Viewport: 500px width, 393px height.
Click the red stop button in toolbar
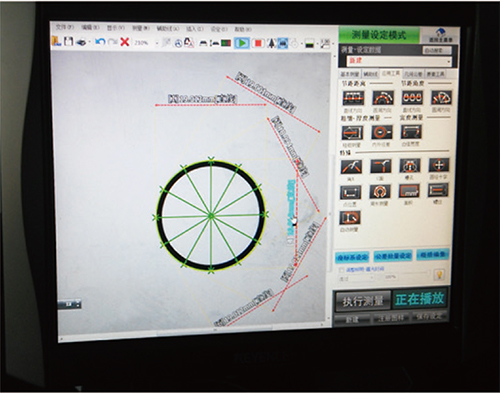258,43
